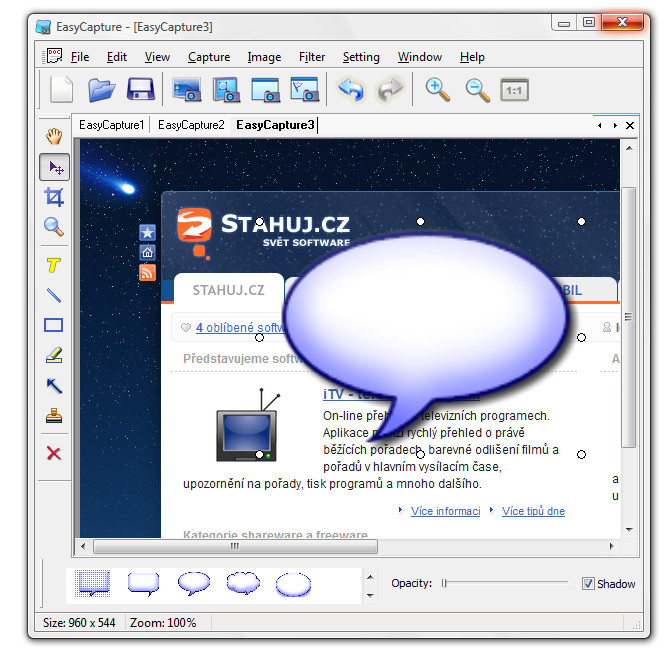
Task: Click the 'Více informací' link in capture
Action: [445, 511]
